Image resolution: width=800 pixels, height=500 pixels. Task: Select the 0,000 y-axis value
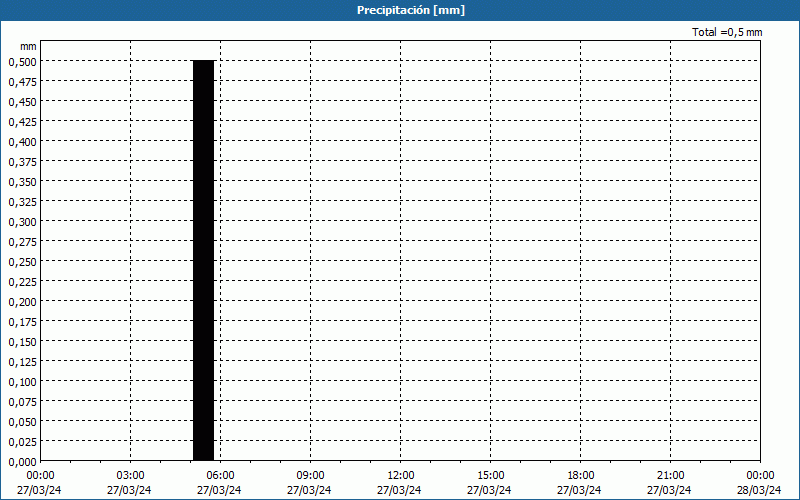click(23, 462)
